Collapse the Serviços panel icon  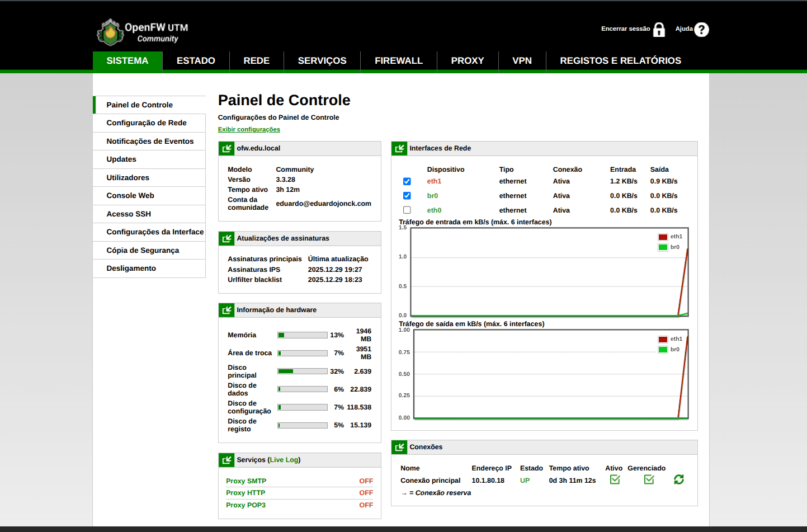226,460
